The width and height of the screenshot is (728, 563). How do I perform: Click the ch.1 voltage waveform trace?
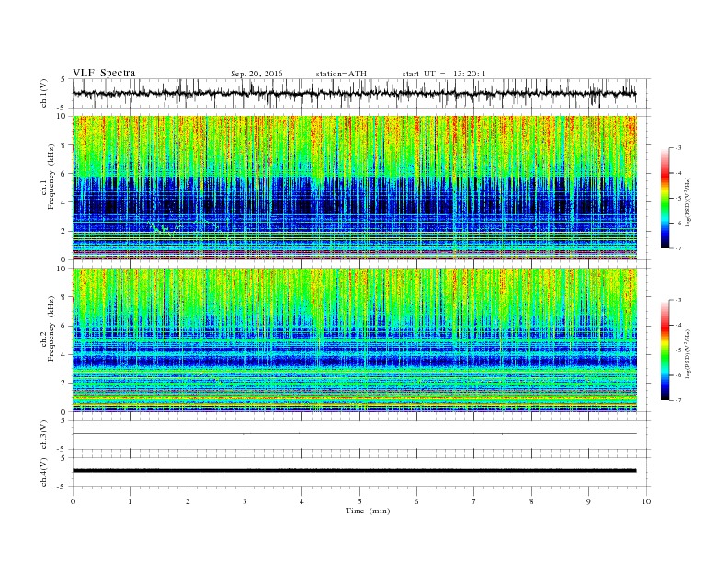point(354,93)
